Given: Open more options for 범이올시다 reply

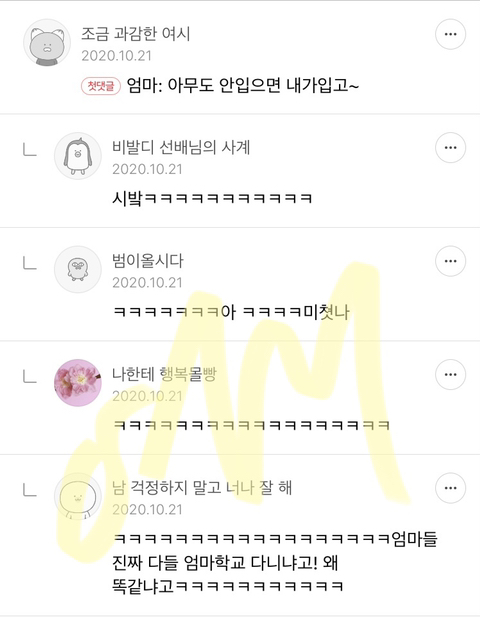Looking at the screenshot, I should pyautogui.click(x=450, y=261).
